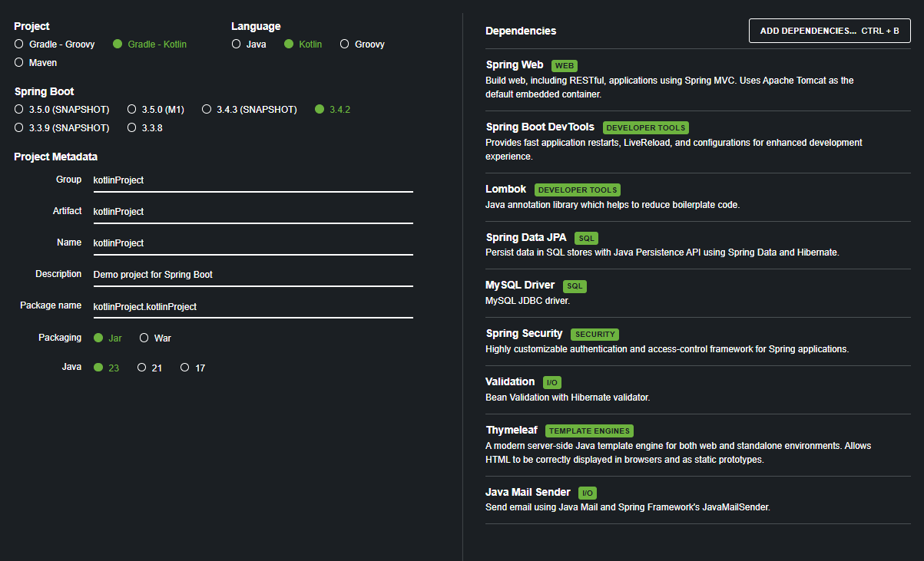The image size is (924, 561).
Task: Edit the Group input field
Action: click(x=252, y=181)
